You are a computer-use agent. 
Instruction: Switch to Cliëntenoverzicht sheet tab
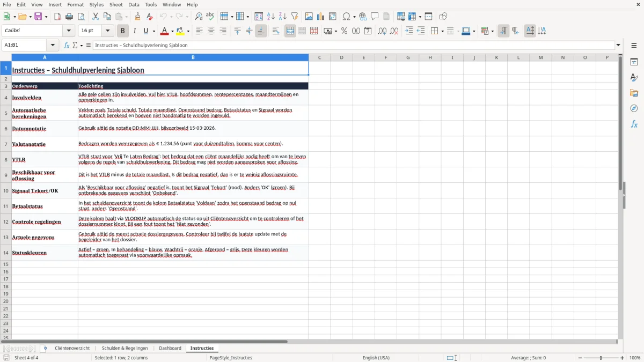point(72,349)
